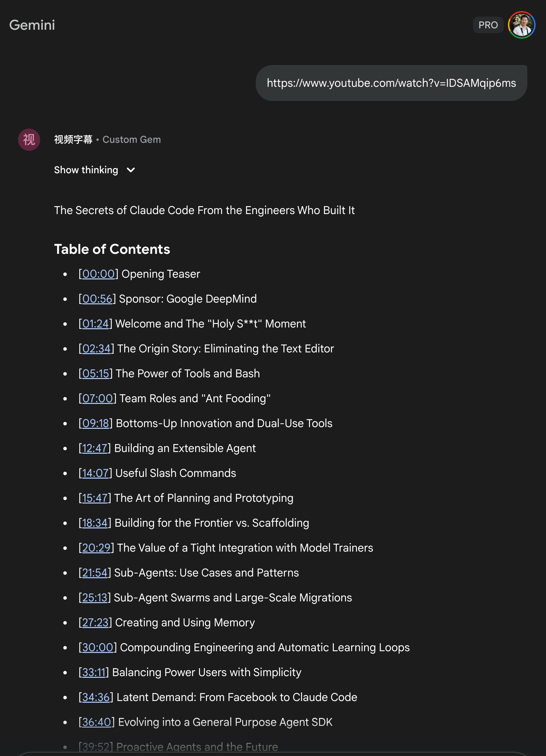Jump to 30:00 Compounding Engineering timestamp
The height and width of the screenshot is (756, 546).
[x=98, y=647]
